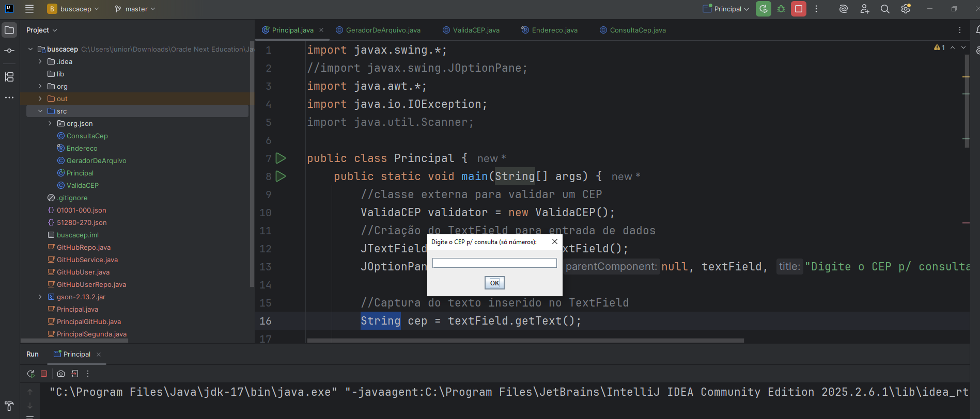
Task: Open the Principal run configuration dropdown
Action: (x=726, y=9)
